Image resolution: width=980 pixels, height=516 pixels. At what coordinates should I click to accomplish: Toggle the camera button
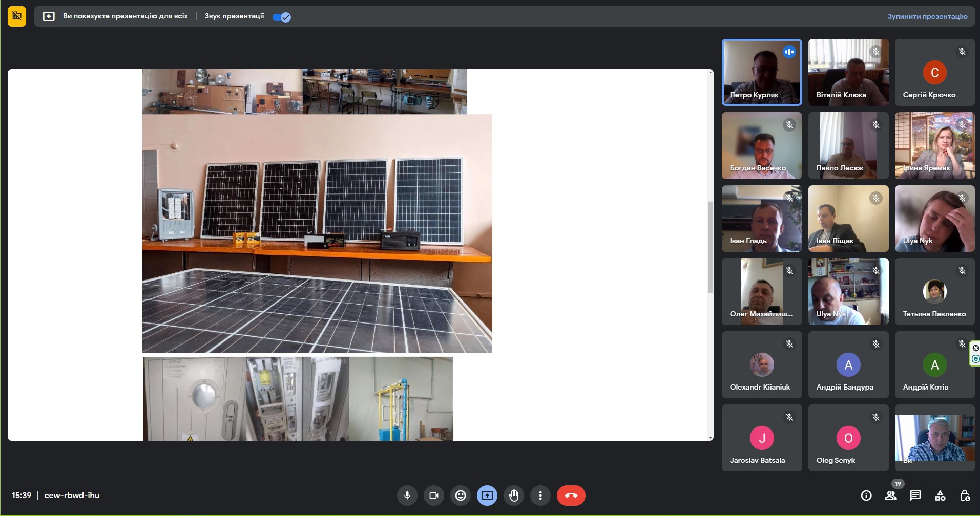tap(434, 496)
